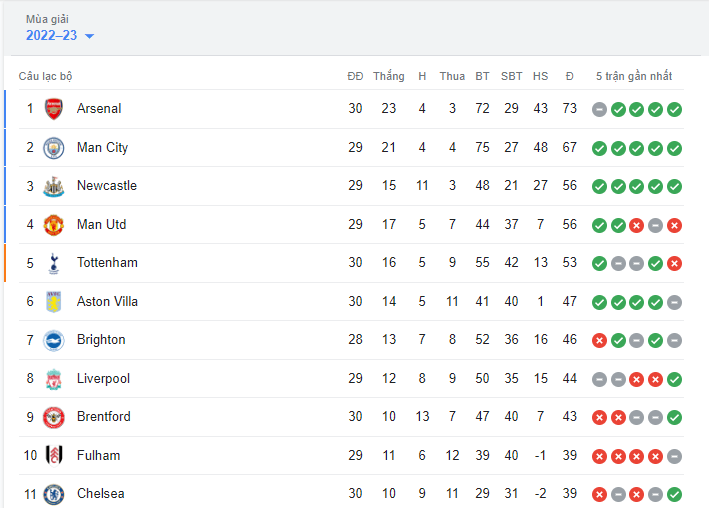Screen dimensions: 709x508
Task: Click the Man City club crest
Action: click(x=53, y=148)
